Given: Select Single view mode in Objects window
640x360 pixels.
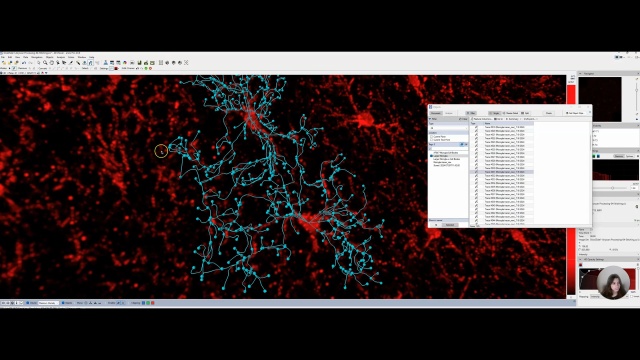Looking at the screenshot, I should point(495,113).
